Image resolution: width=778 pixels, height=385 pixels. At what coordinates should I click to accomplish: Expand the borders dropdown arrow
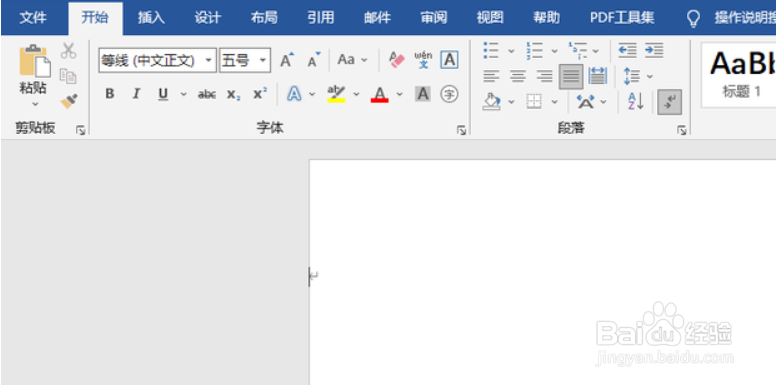click(555, 102)
